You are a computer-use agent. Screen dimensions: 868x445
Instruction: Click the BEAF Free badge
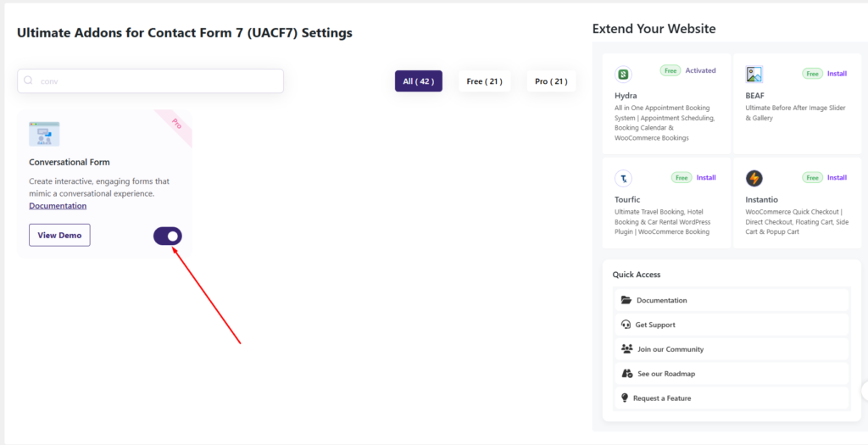point(813,74)
